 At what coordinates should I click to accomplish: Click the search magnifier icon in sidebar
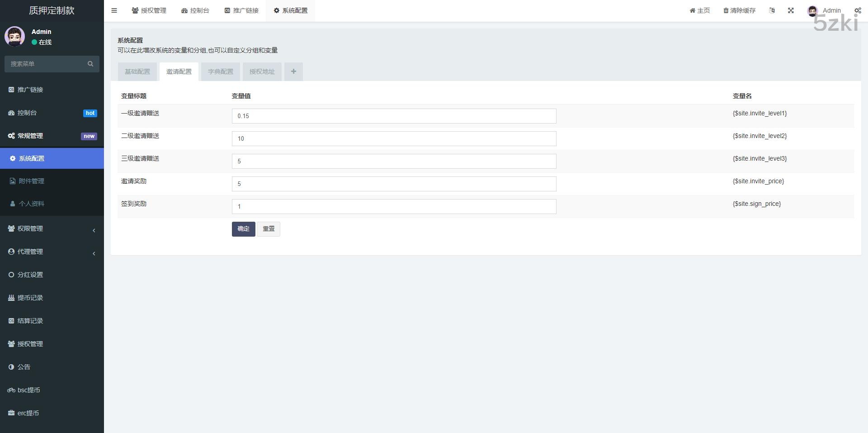pyautogui.click(x=90, y=64)
